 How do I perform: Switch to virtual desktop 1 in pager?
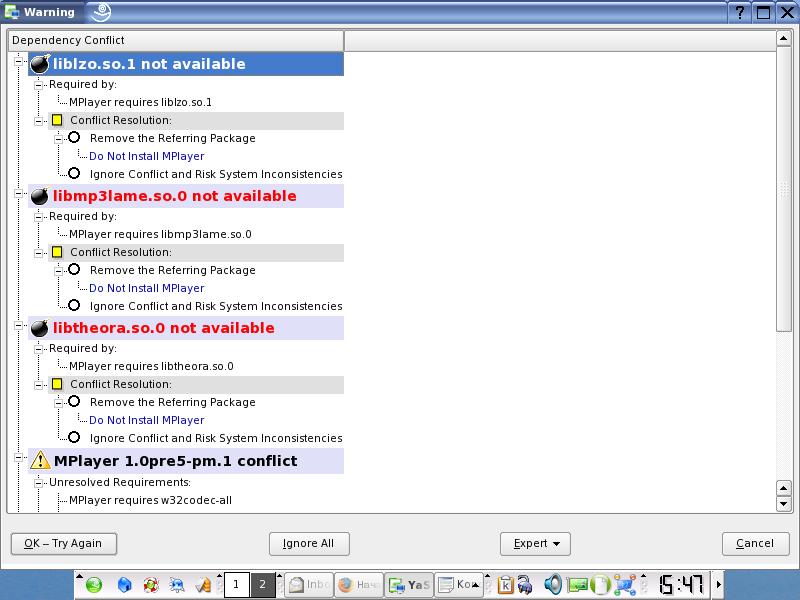[237, 585]
